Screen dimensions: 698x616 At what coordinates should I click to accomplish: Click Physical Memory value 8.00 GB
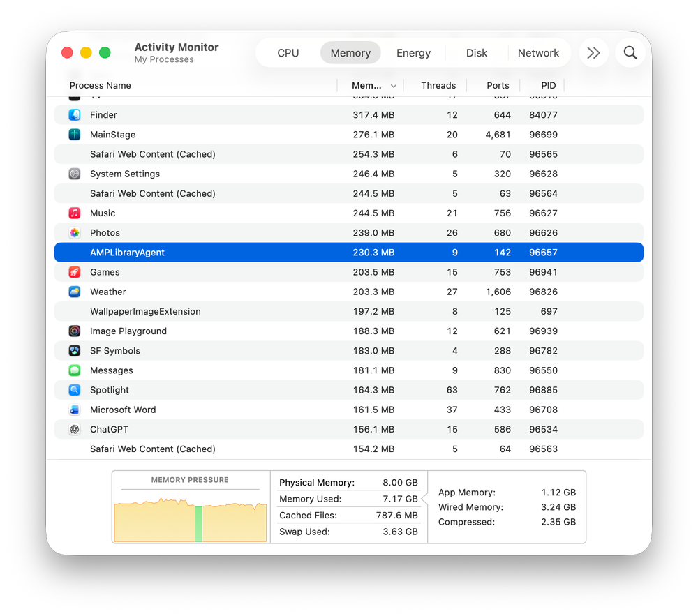click(400, 483)
